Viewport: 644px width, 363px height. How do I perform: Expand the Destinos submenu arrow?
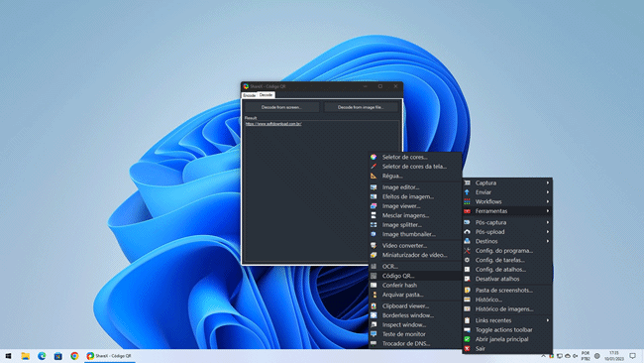(x=548, y=241)
